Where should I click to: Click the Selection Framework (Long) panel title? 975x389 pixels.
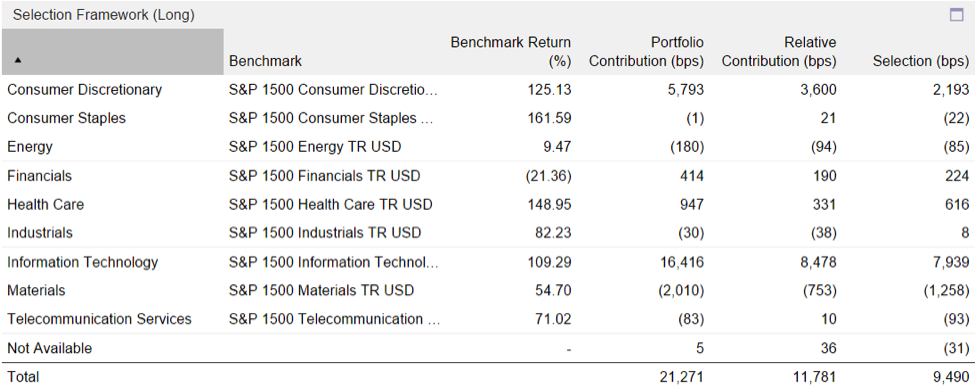[x=104, y=16]
